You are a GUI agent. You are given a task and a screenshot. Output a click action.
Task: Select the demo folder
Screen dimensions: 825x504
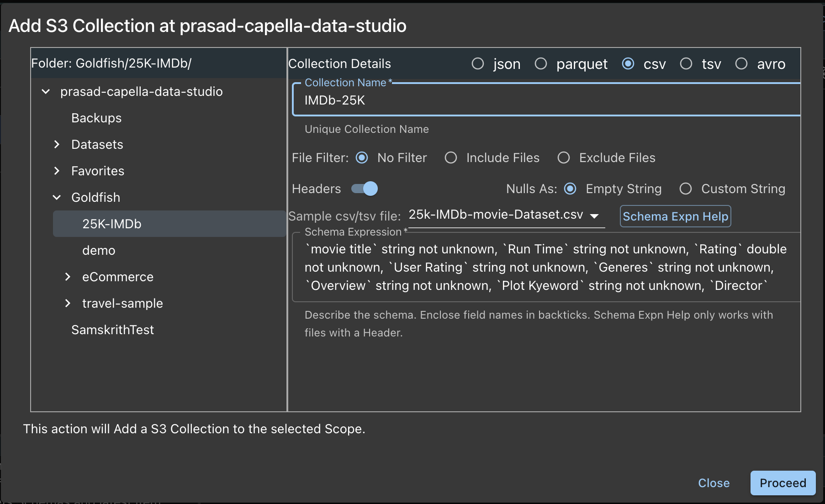[x=99, y=250]
